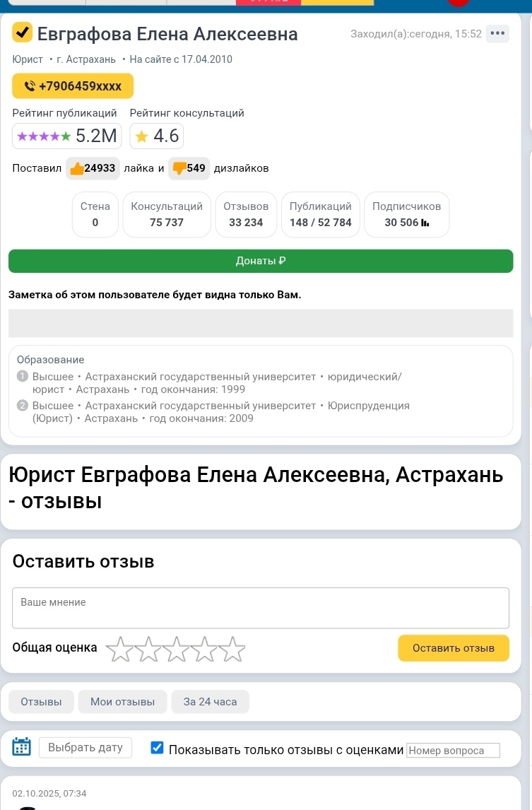Select the За 24 часа tab
Image resolution: width=532 pixels, height=810 pixels.
coord(210,702)
